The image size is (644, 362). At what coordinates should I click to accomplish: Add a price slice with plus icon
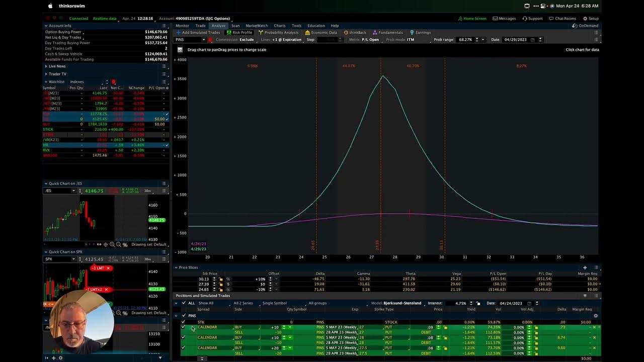(585, 267)
